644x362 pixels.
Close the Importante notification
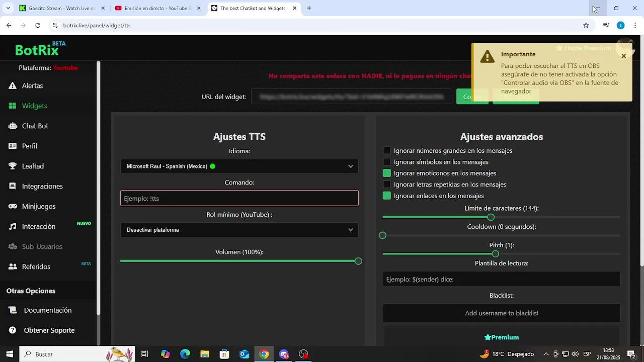point(623,56)
